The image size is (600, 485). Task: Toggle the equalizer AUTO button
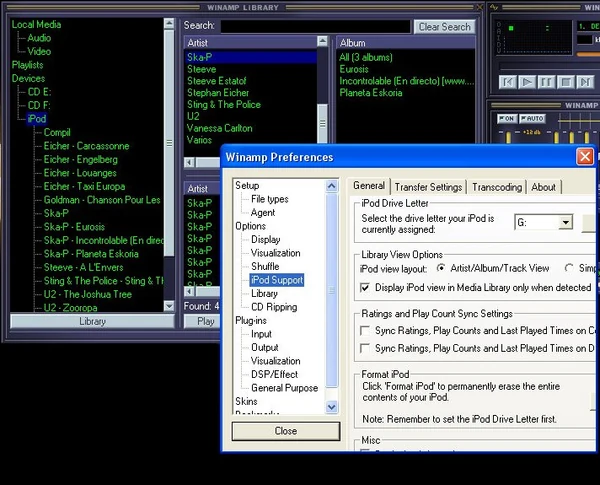click(532, 119)
